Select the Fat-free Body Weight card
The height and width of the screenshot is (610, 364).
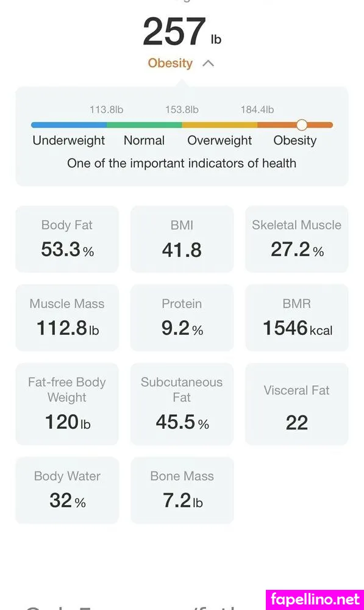click(67, 404)
